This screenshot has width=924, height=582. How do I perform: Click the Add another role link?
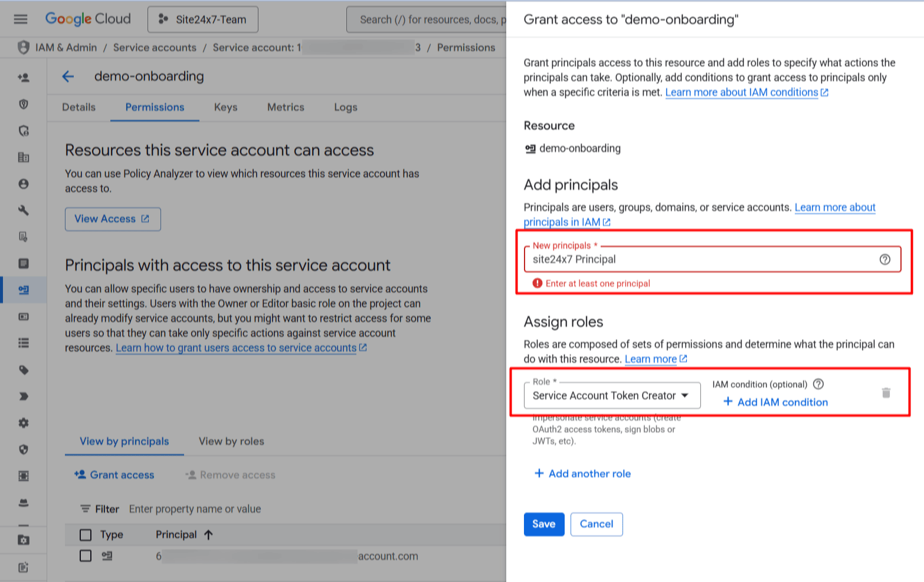click(582, 473)
